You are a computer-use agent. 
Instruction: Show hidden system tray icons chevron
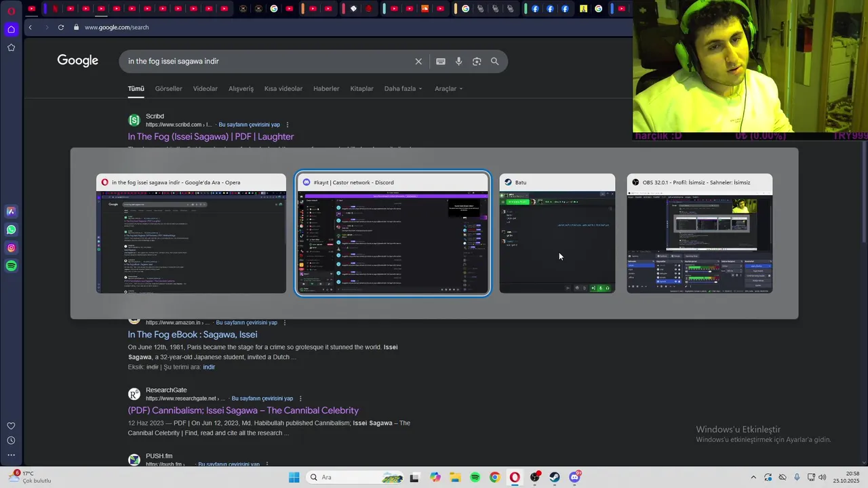(x=753, y=477)
